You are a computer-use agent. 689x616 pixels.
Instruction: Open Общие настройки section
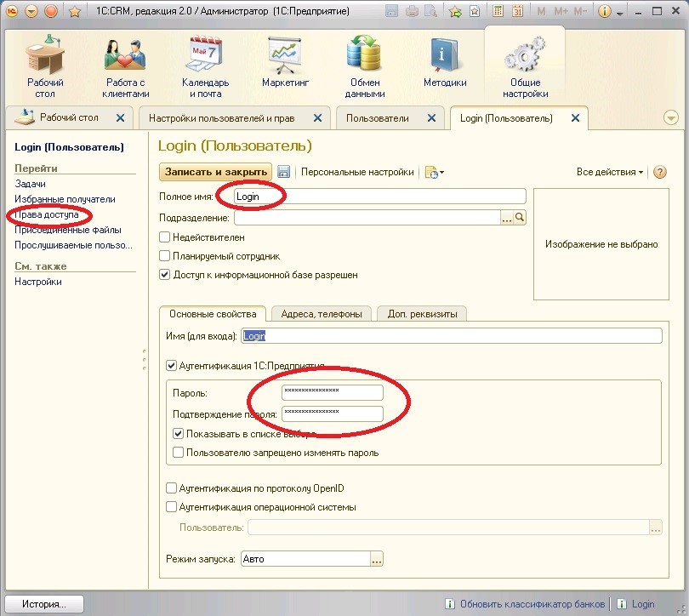pyautogui.click(x=525, y=66)
